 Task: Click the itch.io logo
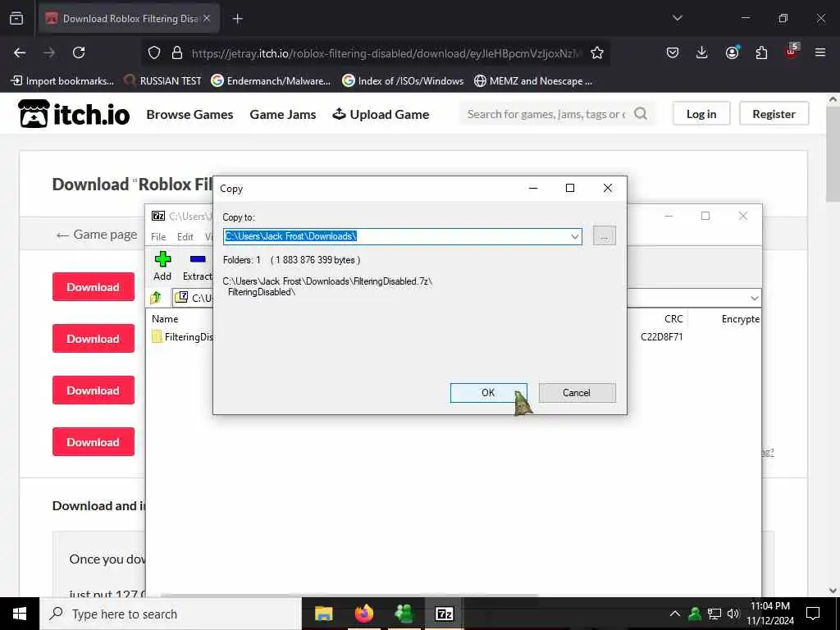(74, 113)
